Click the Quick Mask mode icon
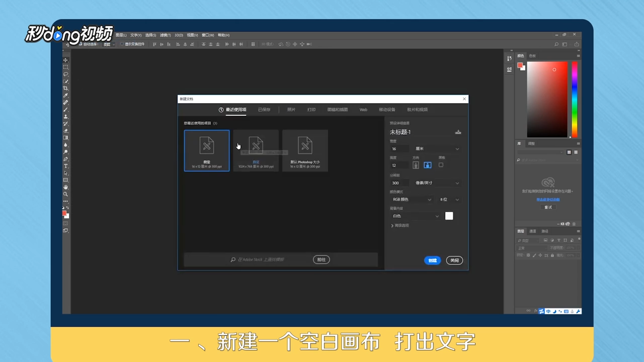The image size is (644, 362). (x=65, y=223)
